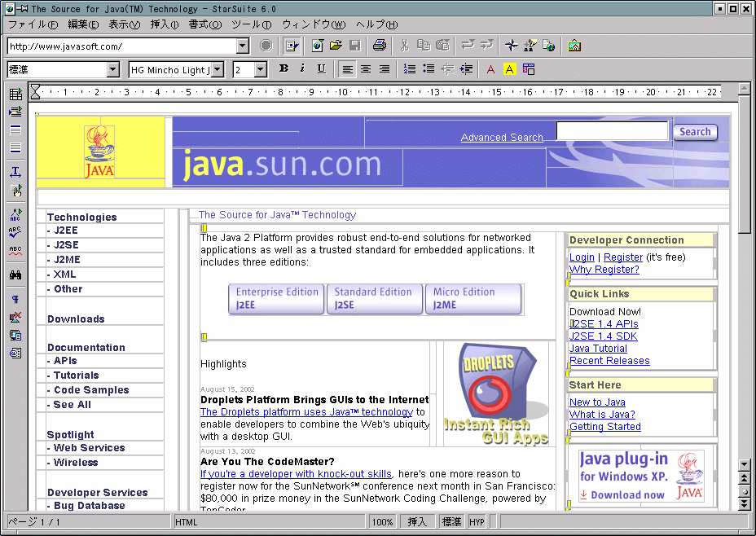Open the Navigator compass icon
Image resolution: width=756 pixels, height=536 pixels.
pos(511,46)
